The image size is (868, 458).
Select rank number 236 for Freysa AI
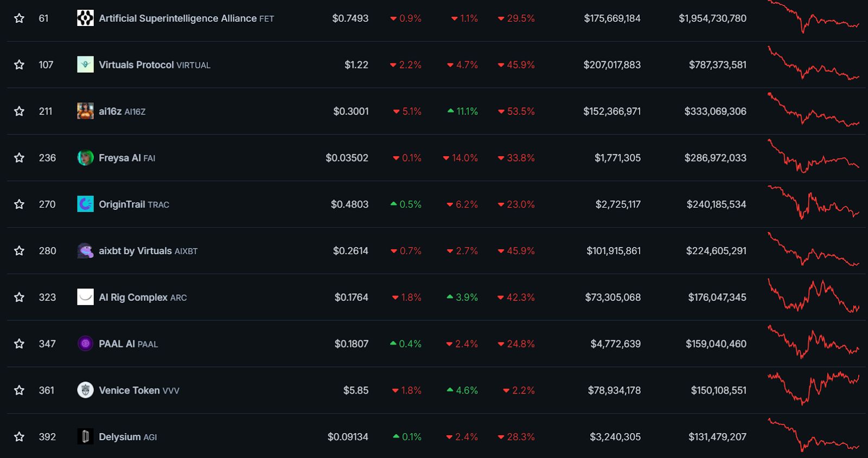(x=47, y=158)
